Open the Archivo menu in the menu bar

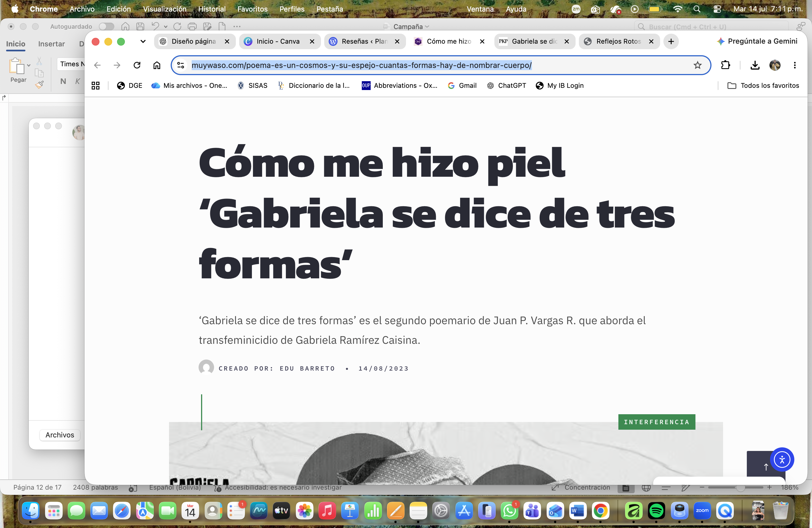[82, 9]
